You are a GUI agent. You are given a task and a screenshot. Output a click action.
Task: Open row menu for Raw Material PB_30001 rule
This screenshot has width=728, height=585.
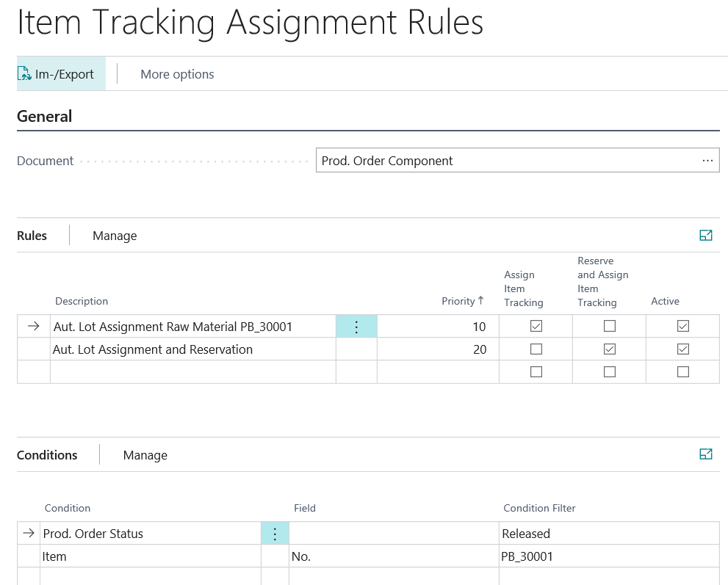coord(356,327)
